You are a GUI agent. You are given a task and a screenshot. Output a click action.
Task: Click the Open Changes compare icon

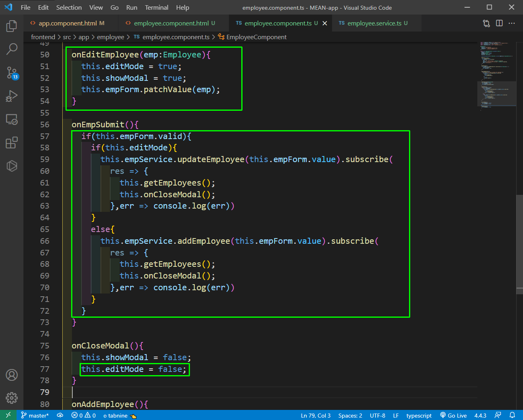point(486,23)
